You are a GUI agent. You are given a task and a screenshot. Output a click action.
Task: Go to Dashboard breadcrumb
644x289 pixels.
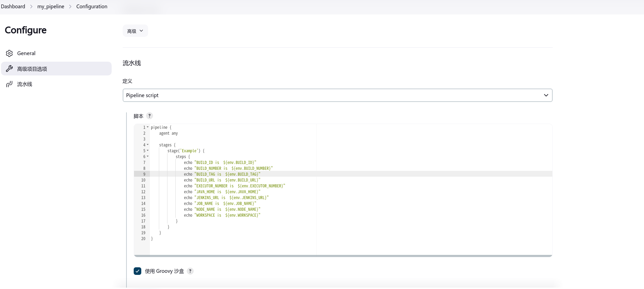click(x=13, y=7)
